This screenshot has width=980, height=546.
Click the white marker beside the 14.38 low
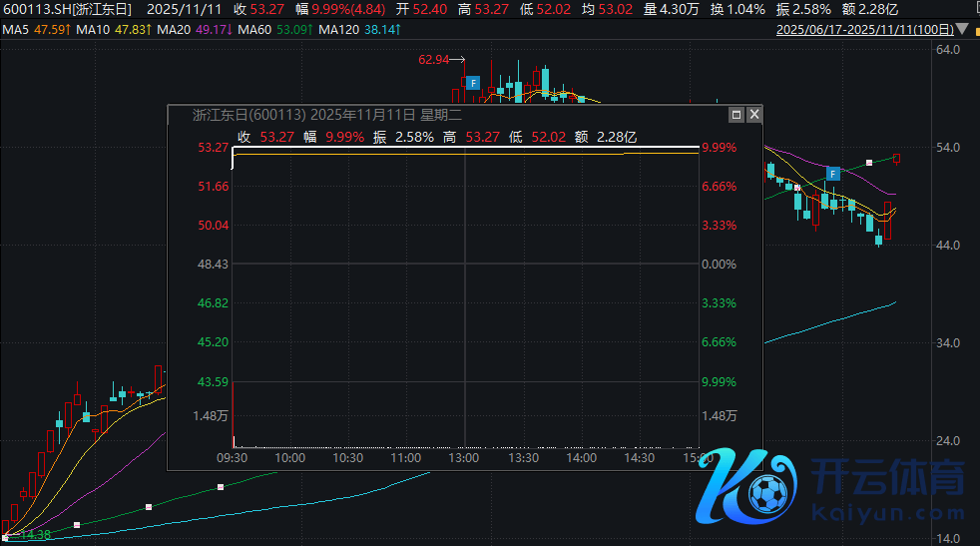6,537
